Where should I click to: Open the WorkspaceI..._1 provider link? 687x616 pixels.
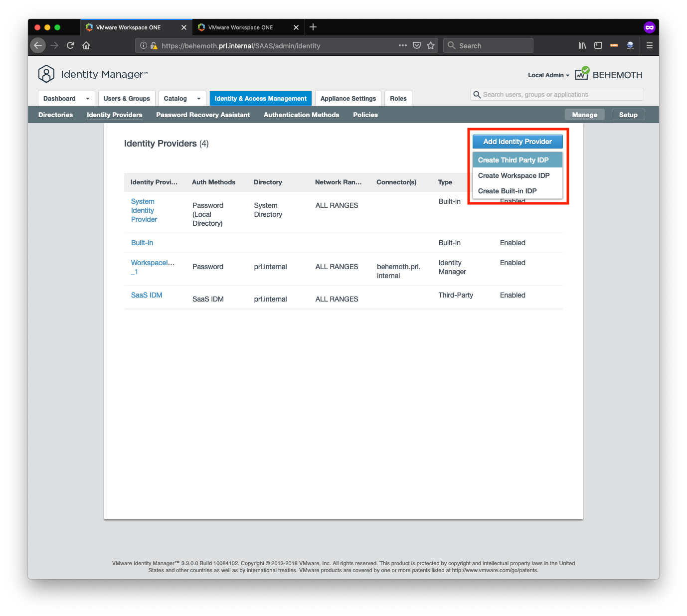click(153, 267)
